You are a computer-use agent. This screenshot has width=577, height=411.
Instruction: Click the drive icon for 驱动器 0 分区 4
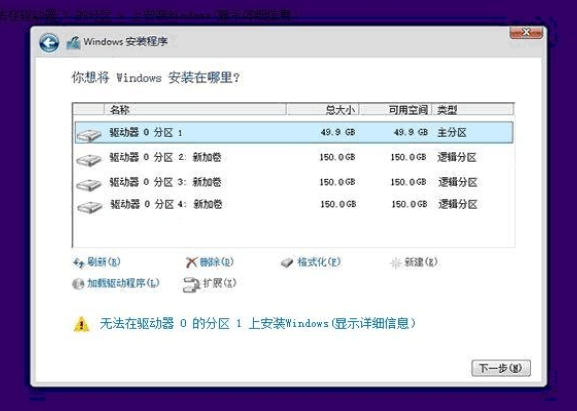pos(90,207)
